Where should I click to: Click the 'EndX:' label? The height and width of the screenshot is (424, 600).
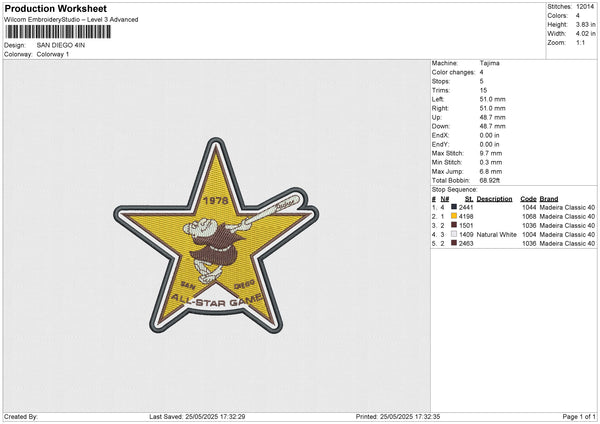440,135
